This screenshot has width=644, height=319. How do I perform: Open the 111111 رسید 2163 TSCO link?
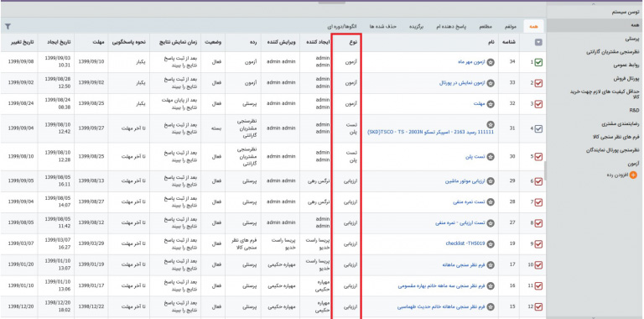pyautogui.click(x=430, y=133)
